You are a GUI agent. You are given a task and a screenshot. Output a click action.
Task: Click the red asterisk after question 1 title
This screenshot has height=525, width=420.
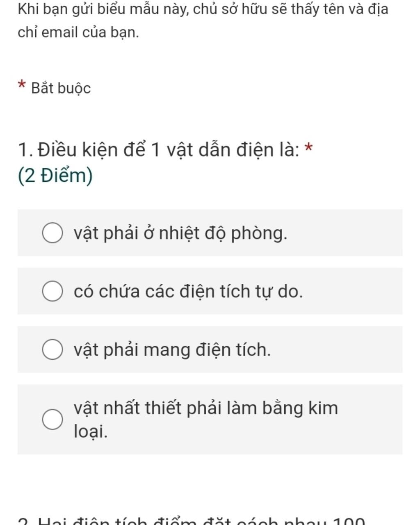point(309,147)
